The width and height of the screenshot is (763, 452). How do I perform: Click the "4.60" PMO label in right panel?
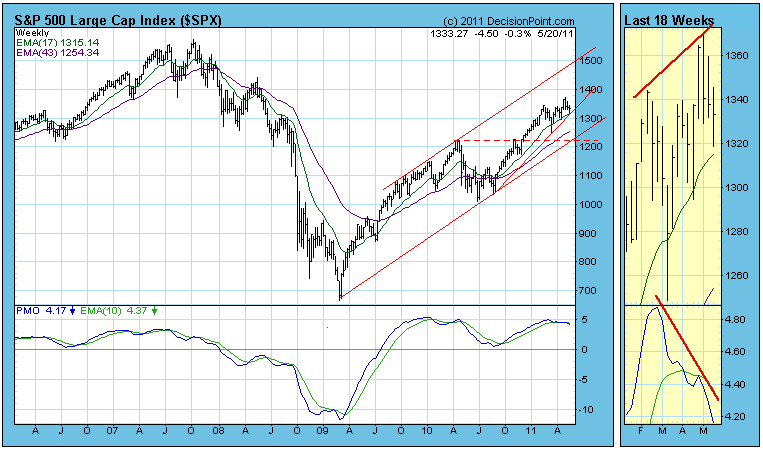tap(735, 352)
